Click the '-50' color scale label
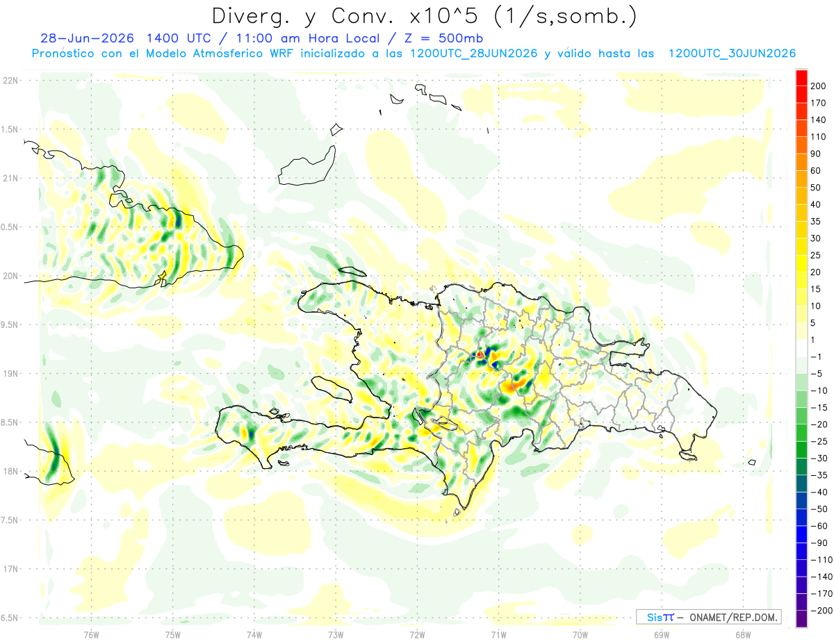The height and width of the screenshot is (644, 834). tap(820, 509)
